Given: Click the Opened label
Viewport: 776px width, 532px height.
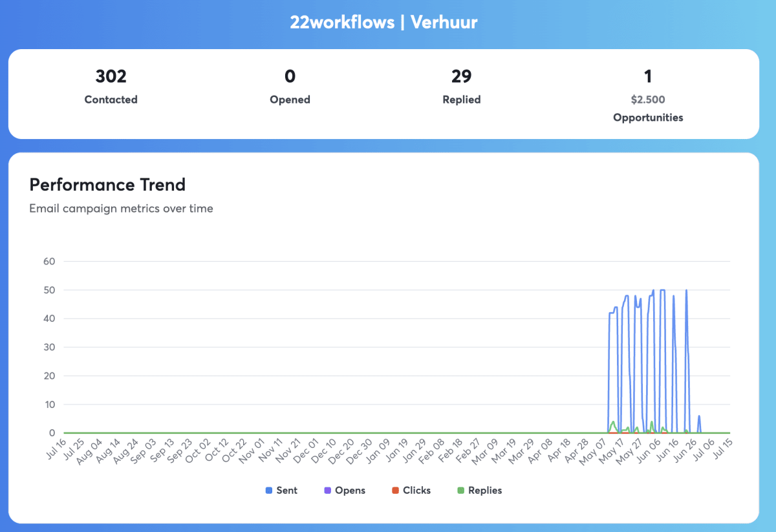Looking at the screenshot, I should [290, 100].
